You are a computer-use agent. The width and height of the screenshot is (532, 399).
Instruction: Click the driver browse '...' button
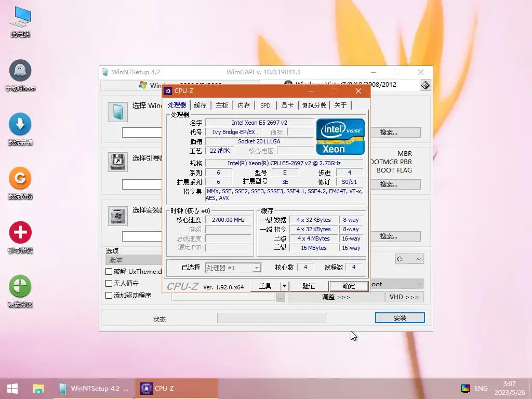pyautogui.click(x=280, y=298)
